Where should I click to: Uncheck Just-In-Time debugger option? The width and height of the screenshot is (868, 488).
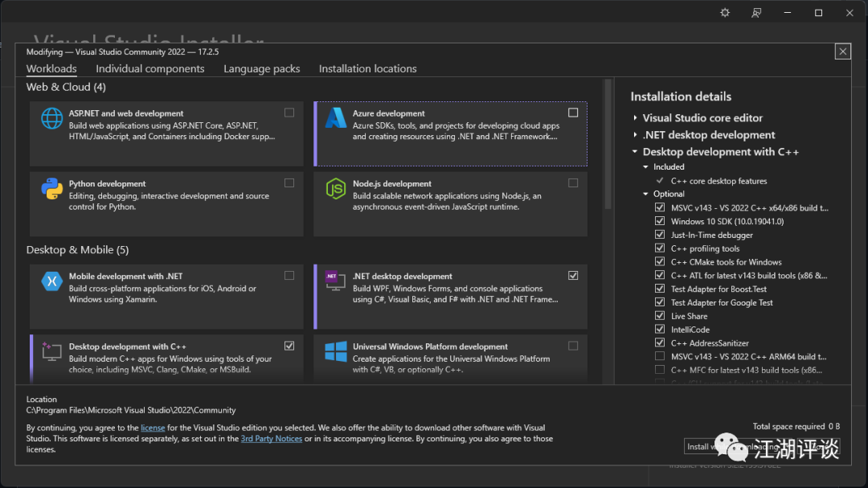coord(659,234)
